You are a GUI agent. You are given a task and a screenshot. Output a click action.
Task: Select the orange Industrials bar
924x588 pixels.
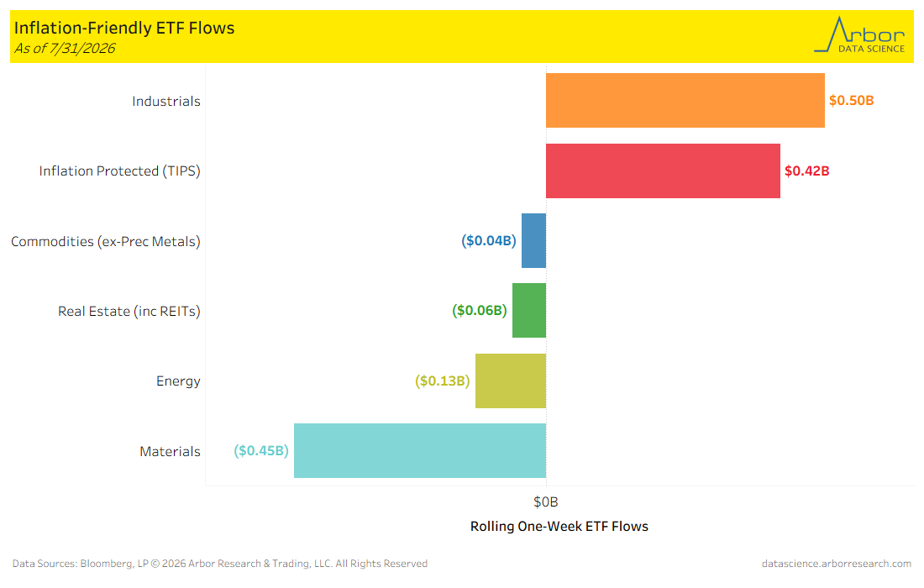click(685, 100)
